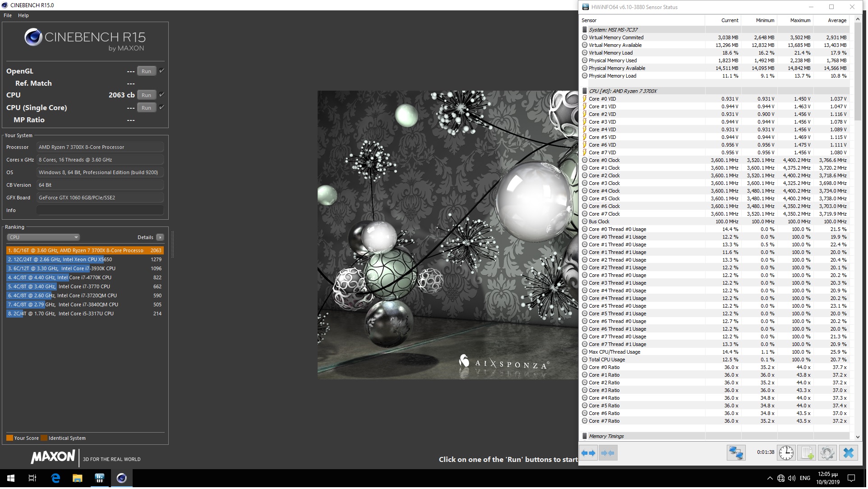Toggle the CPU Single Core checkbox
This screenshot has height=489, width=868.
(162, 107)
